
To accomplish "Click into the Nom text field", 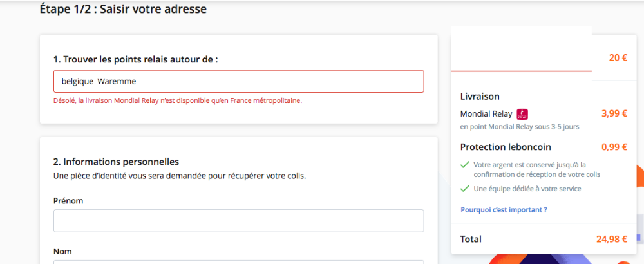I will [x=239, y=262].
